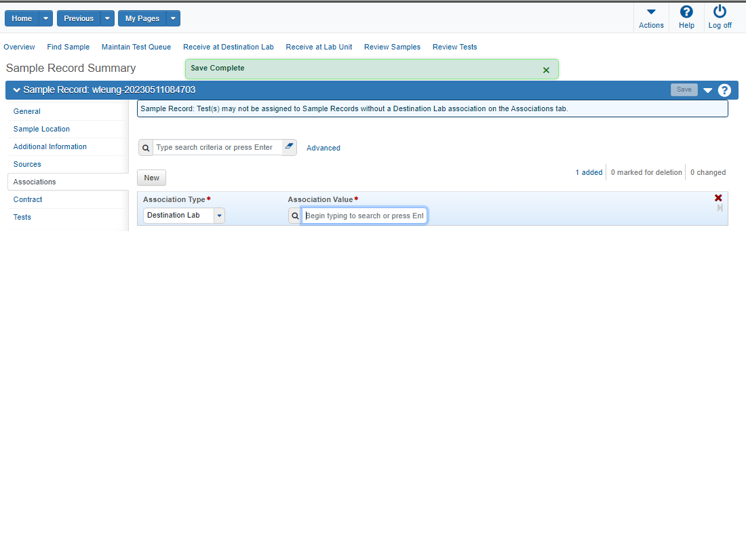Open Maintain Test Queue
The height and width of the screenshot is (560, 746).
[x=136, y=47]
